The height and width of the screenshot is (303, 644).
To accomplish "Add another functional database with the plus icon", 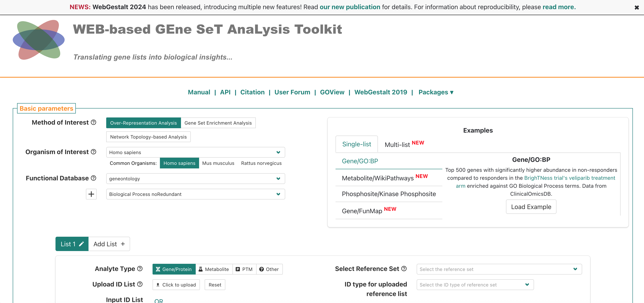I will tap(91, 194).
